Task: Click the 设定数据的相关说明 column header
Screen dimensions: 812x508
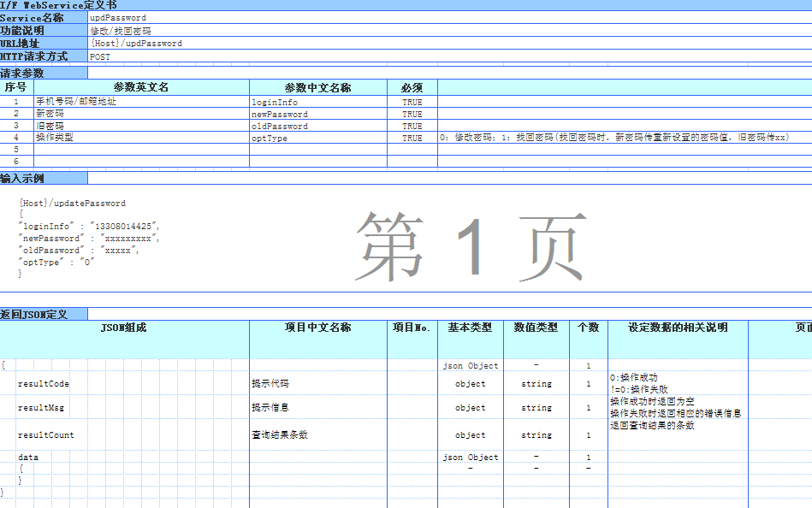Action: [678, 340]
